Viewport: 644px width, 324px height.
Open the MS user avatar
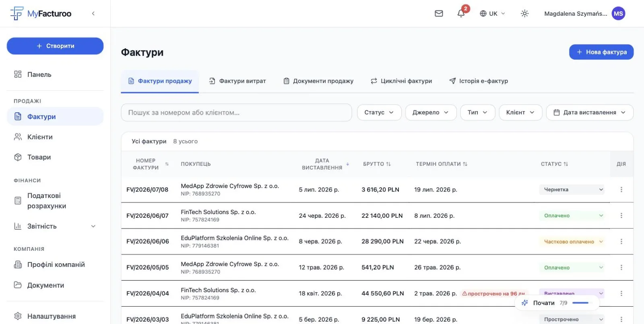(618, 14)
